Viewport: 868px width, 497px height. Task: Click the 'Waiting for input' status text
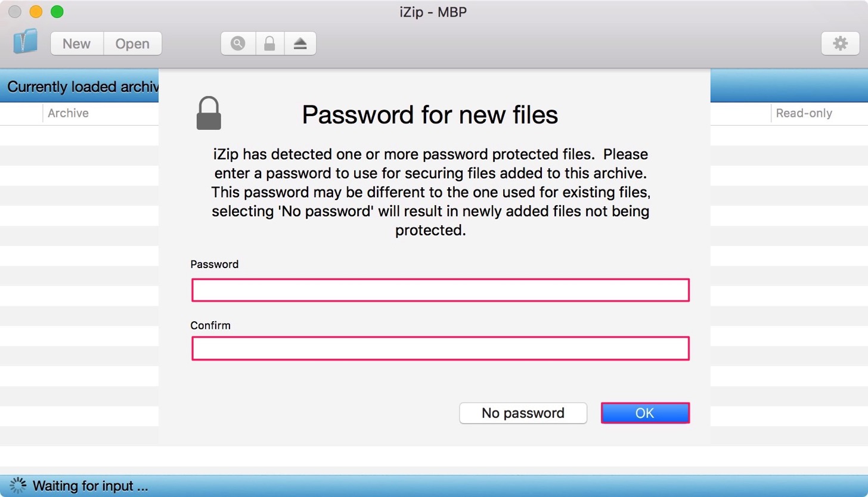pos(90,486)
